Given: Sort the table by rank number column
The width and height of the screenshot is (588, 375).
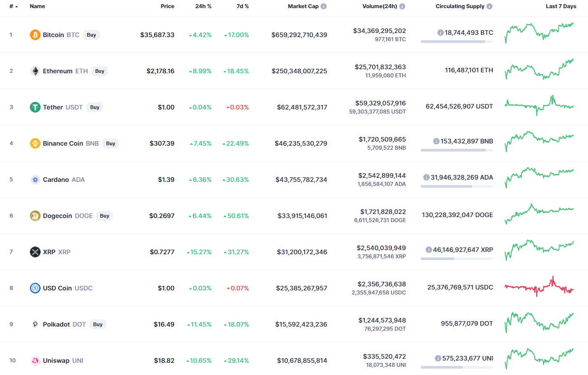Looking at the screenshot, I should [x=14, y=6].
